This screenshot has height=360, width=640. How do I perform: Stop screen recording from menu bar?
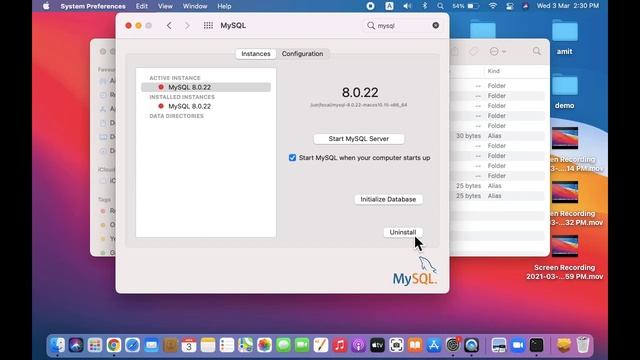[x=370, y=6]
